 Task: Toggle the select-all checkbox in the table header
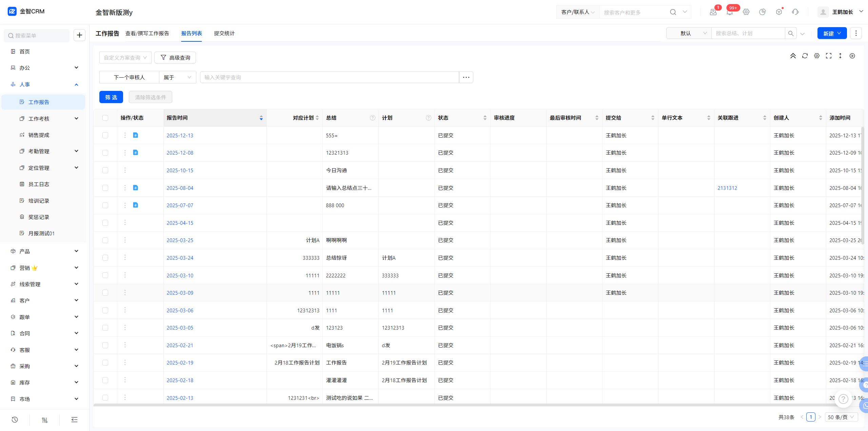click(x=105, y=118)
